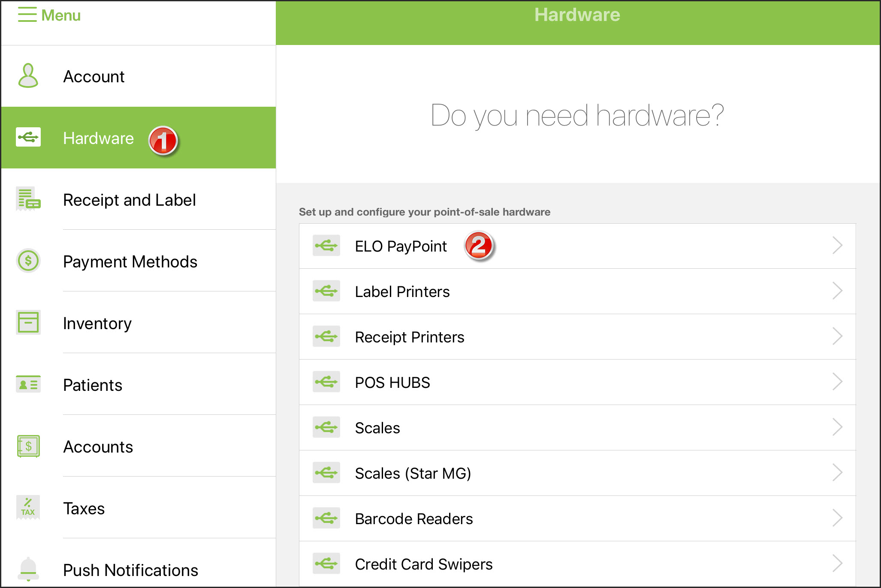Expand ELO PayPoint using its chevron
This screenshot has height=588, width=881.
tap(837, 246)
